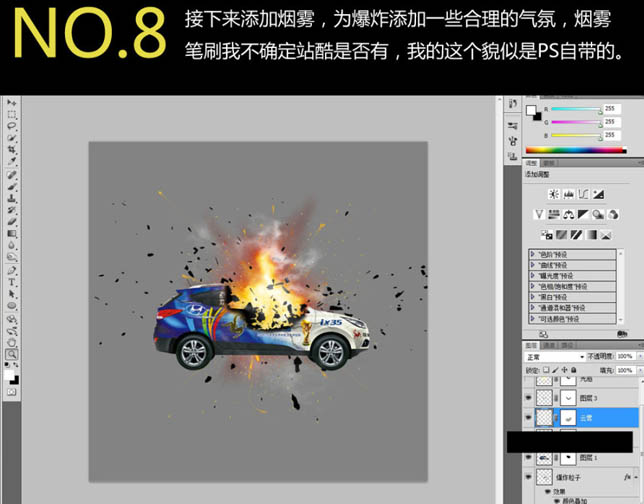Select the Ellipse shape tool
The width and height of the screenshot is (644, 504).
[x=12, y=306]
